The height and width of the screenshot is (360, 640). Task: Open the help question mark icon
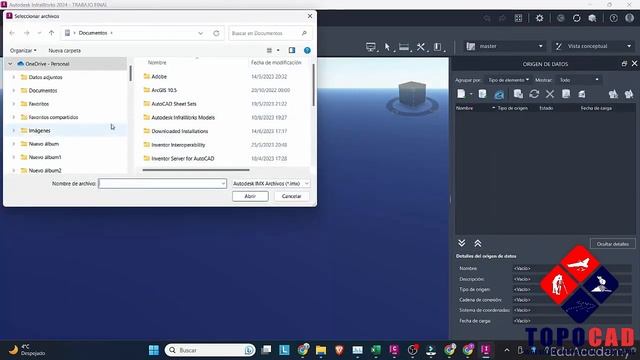[613, 18]
